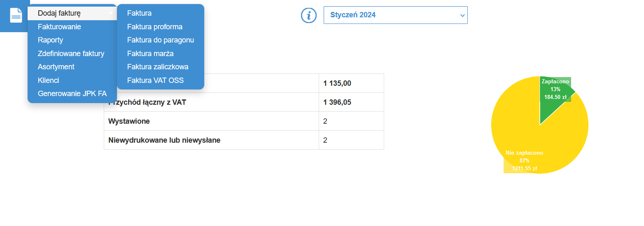The width and height of the screenshot is (644, 226).
Task: Go to Asortyment in the menu
Action: (x=56, y=67)
